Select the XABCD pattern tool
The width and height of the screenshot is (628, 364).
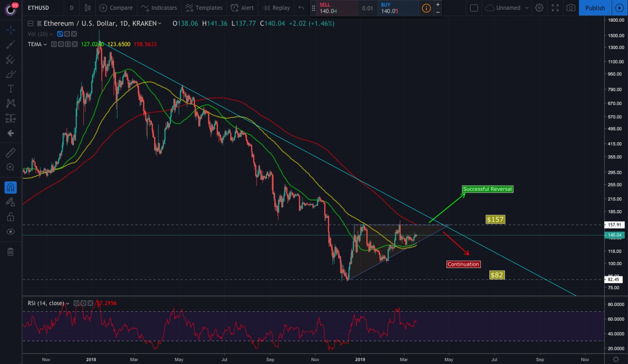coord(10,104)
